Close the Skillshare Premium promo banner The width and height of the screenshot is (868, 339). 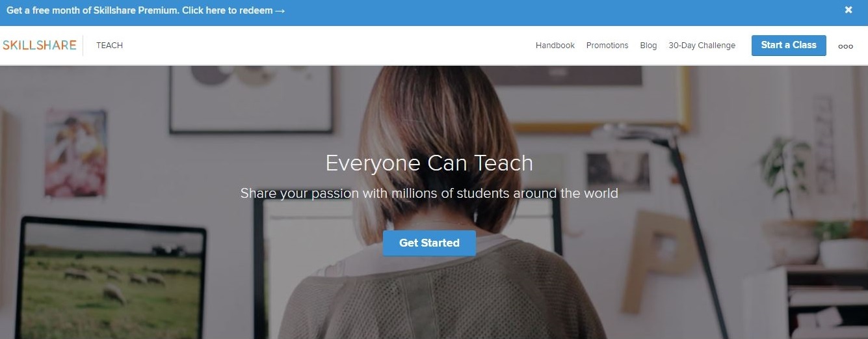pos(848,10)
